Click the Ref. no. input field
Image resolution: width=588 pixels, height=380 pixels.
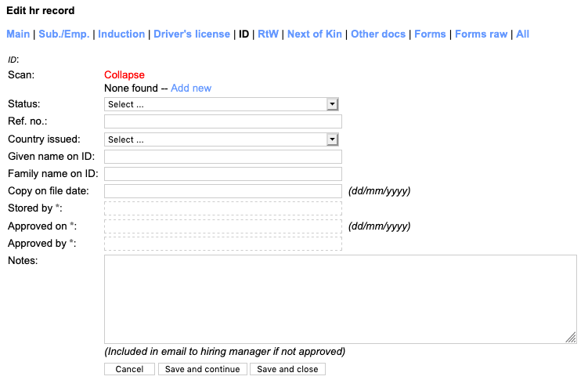tap(223, 121)
